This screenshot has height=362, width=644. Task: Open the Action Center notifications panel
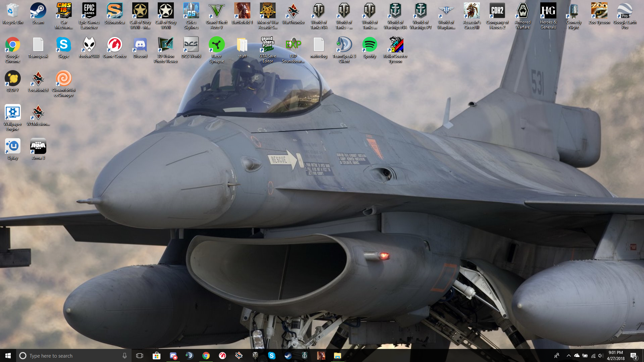[634, 356]
